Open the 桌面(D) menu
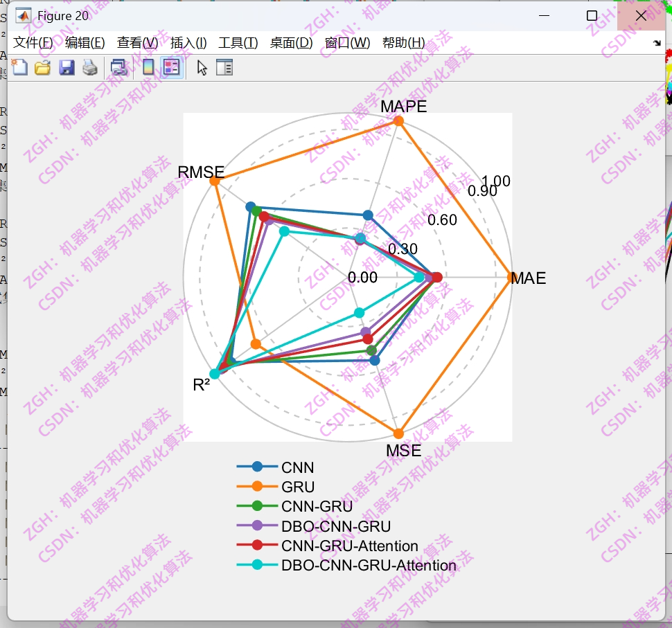672x628 pixels. click(292, 42)
